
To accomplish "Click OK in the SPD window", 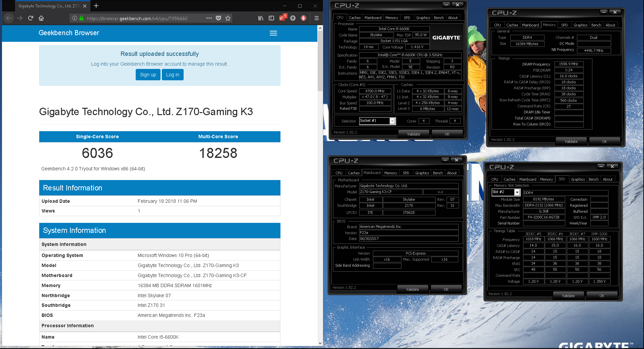I will (602, 296).
